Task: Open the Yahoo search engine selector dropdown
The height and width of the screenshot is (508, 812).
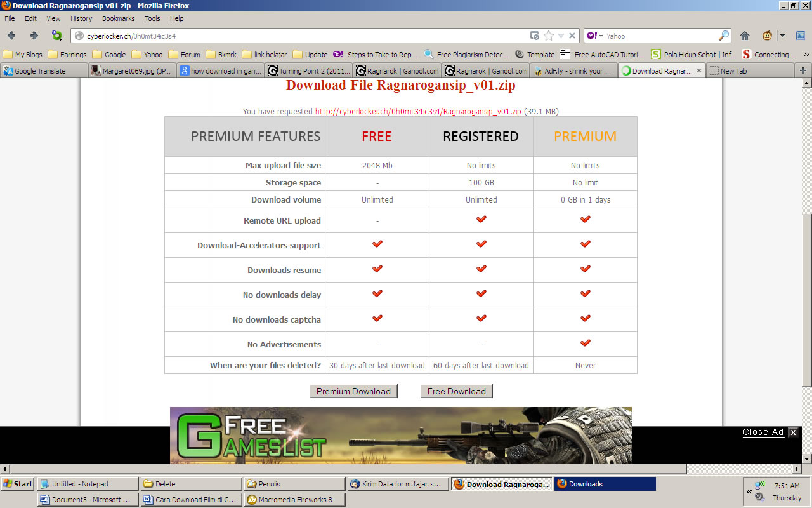Action: point(594,36)
